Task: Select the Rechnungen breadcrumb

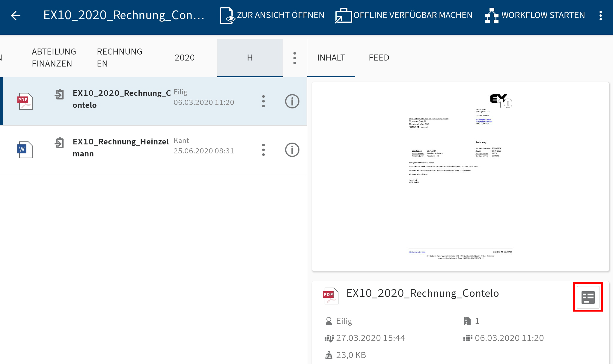Action: tap(120, 58)
